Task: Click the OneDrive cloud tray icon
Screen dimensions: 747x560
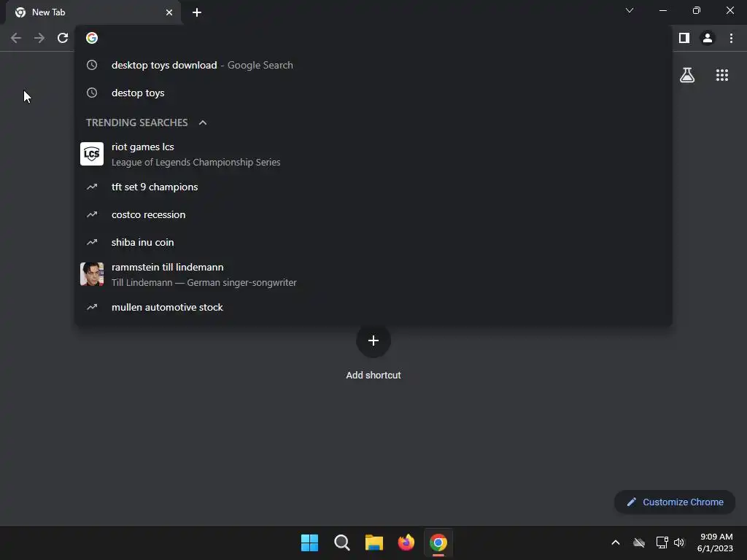Action: point(639,542)
